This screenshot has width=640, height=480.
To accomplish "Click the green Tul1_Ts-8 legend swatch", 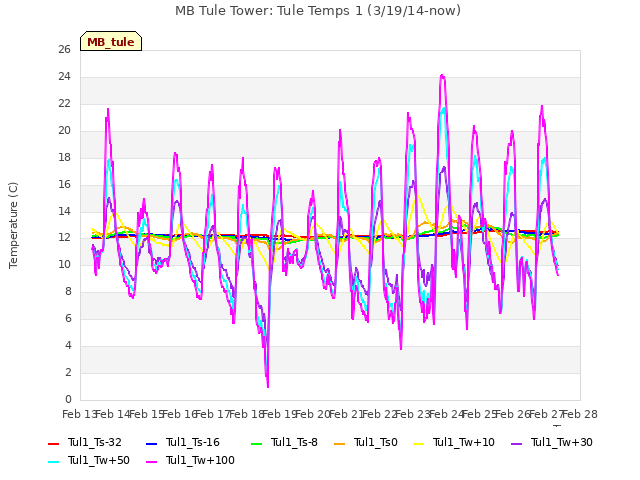I will 256,443.
